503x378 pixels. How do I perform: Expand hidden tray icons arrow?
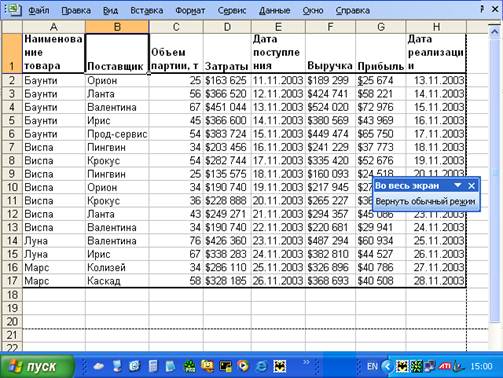pos(387,367)
